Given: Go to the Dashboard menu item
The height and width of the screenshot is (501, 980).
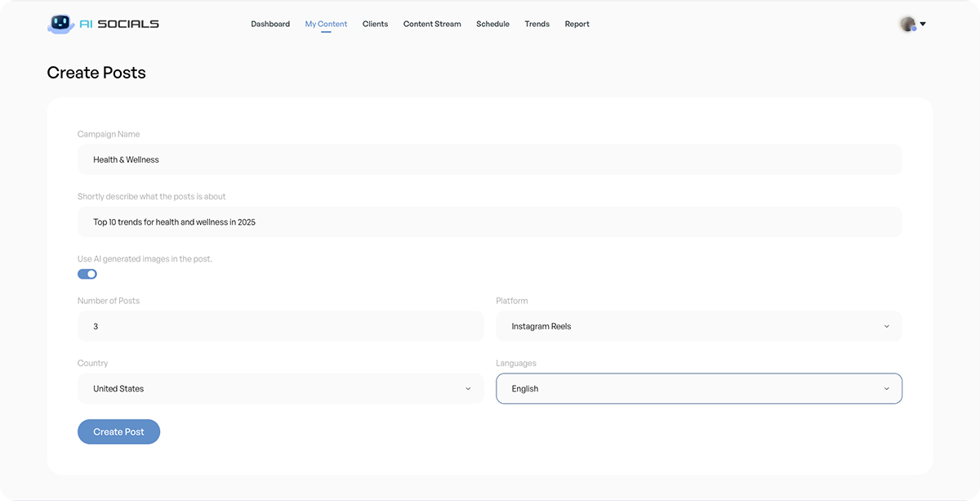Looking at the screenshot, I should pyautogui.click(x=270, y=25).
